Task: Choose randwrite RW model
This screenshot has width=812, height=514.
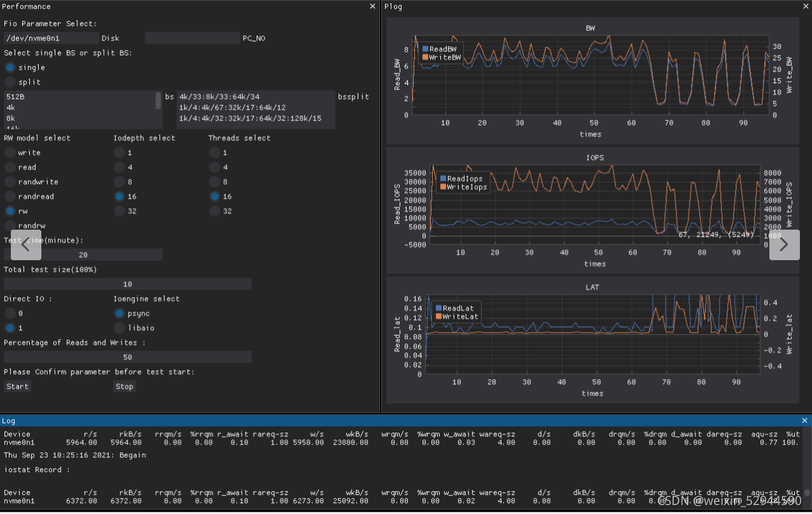Action: (x=10, y=182)
